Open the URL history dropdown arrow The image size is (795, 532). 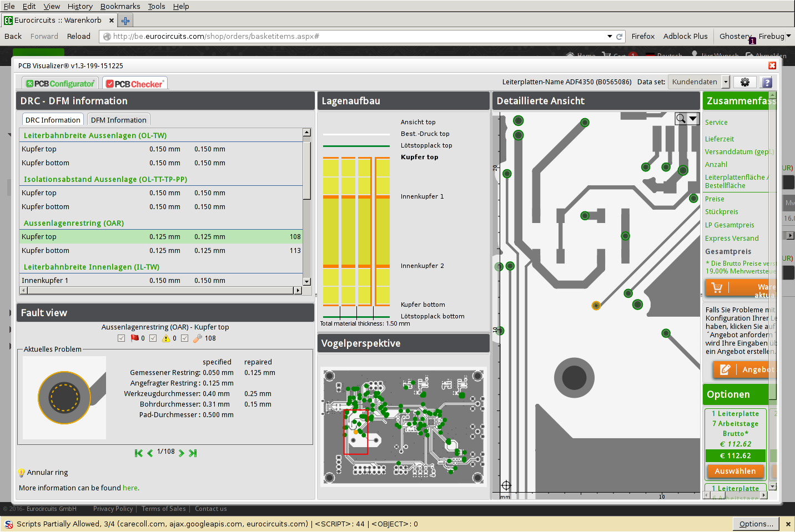click(x=610, y=36)
